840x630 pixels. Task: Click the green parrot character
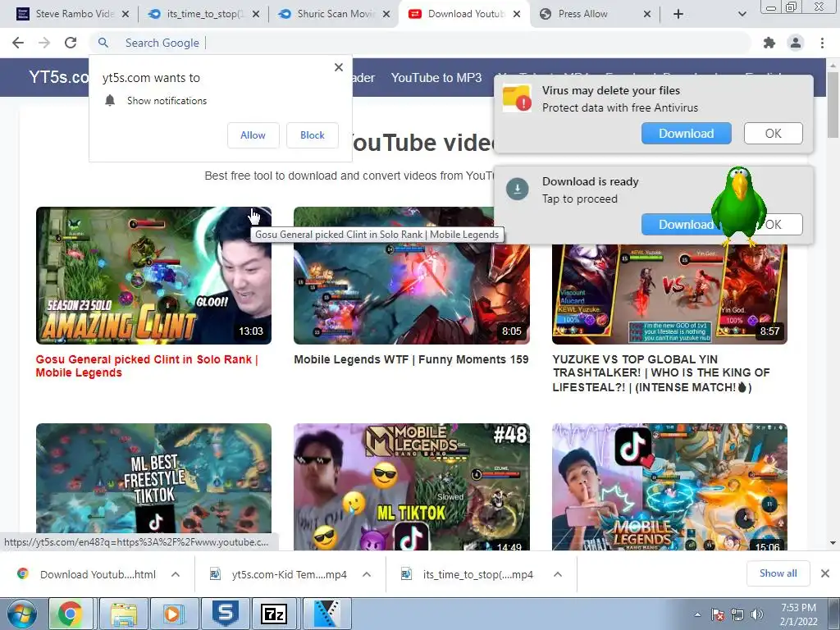(739, 206)
